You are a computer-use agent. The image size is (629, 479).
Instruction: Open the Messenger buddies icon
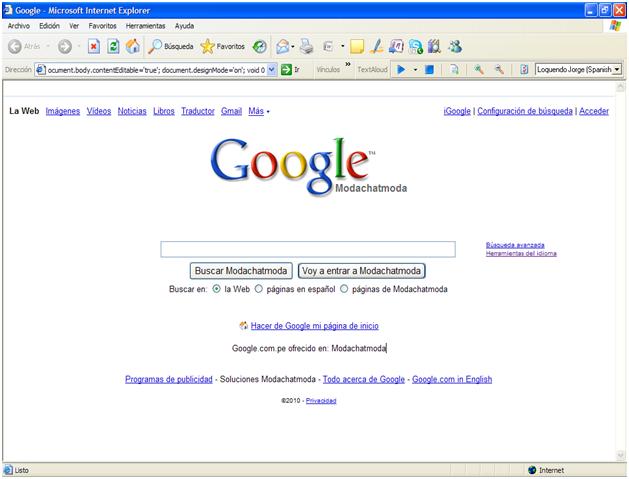[x=455, y=47]
